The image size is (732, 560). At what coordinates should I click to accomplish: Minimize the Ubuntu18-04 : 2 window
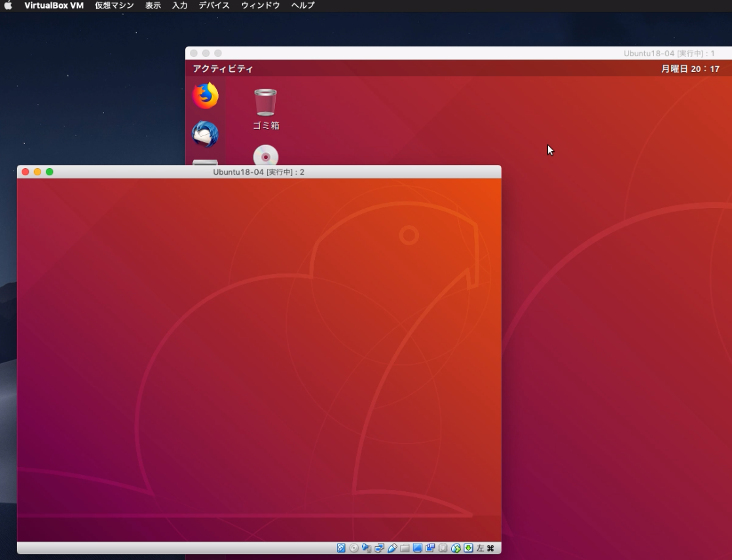[38, 172]
